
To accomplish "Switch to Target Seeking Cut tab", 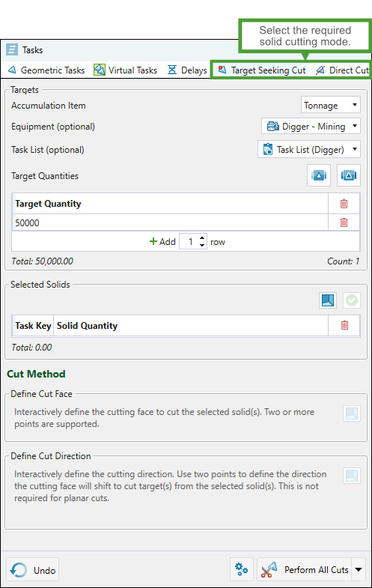I will point(262,70).
